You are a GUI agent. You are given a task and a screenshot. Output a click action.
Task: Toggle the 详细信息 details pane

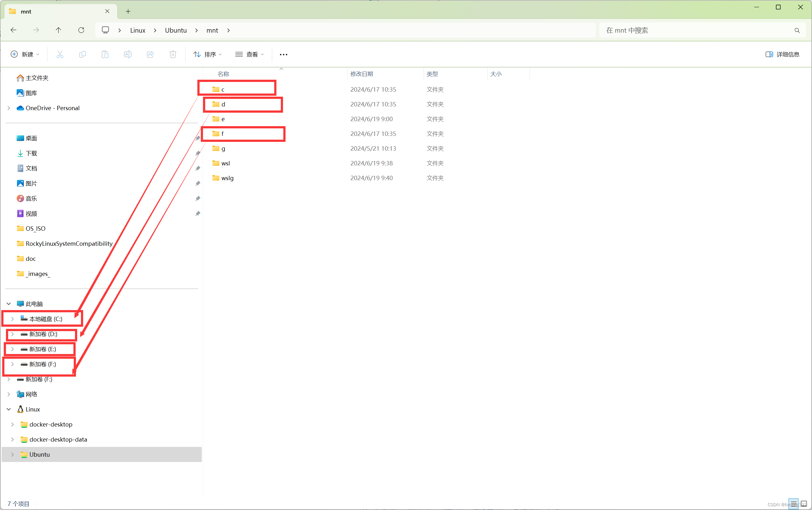pos(782,54)
